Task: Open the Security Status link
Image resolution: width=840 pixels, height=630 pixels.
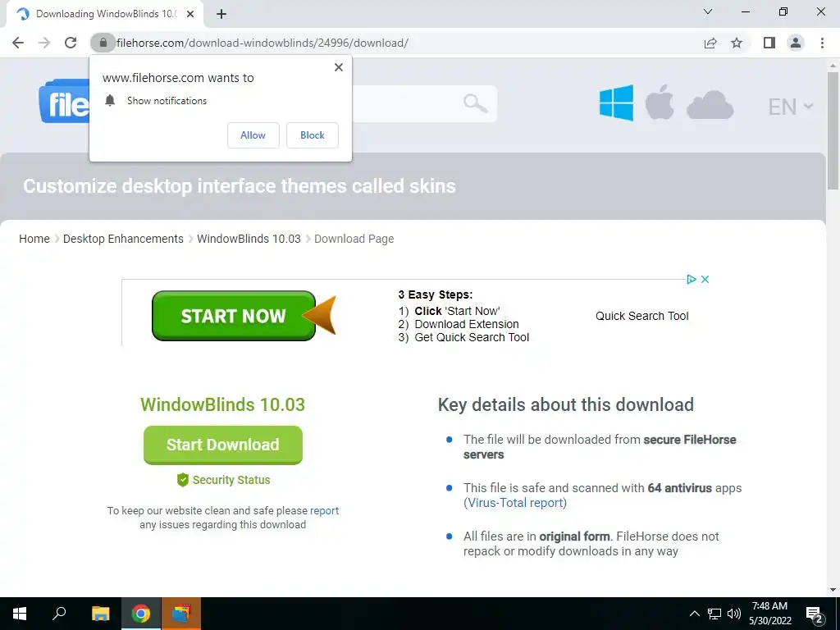Action: (223, 480)
